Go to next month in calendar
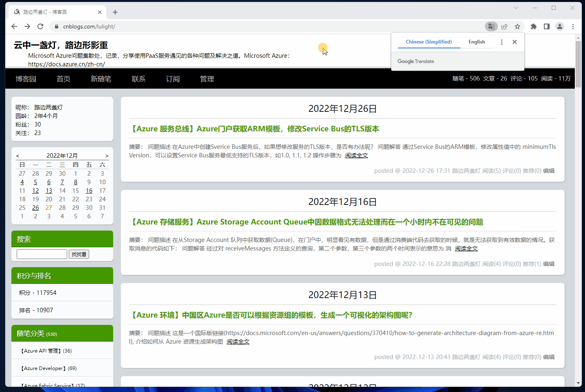 point(107,156)
